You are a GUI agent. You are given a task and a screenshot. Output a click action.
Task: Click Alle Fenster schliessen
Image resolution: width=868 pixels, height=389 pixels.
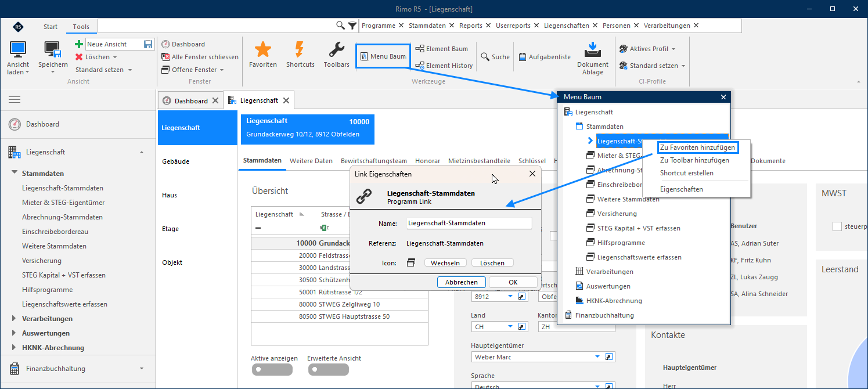click(200, 57)
